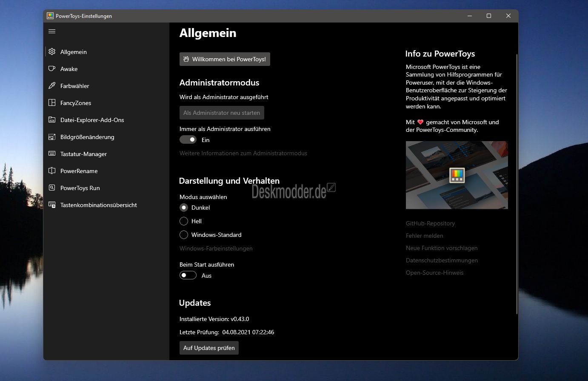588x381 pixels.
Task: Open Datenschutzbestimmungen link
Action: click(442, 260)
